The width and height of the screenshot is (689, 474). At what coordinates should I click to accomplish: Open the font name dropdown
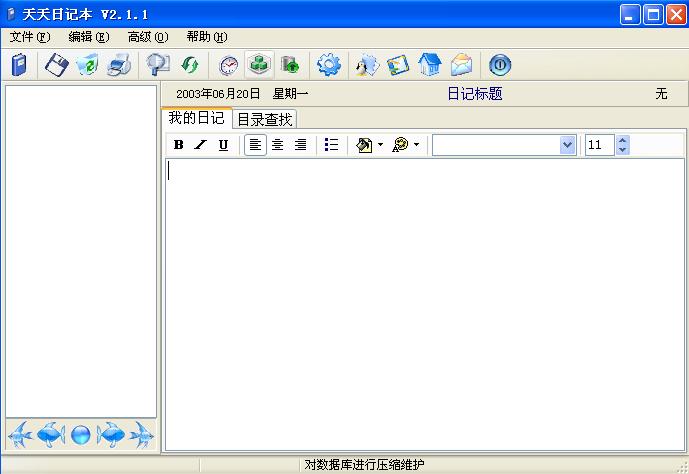pos(567,145)
